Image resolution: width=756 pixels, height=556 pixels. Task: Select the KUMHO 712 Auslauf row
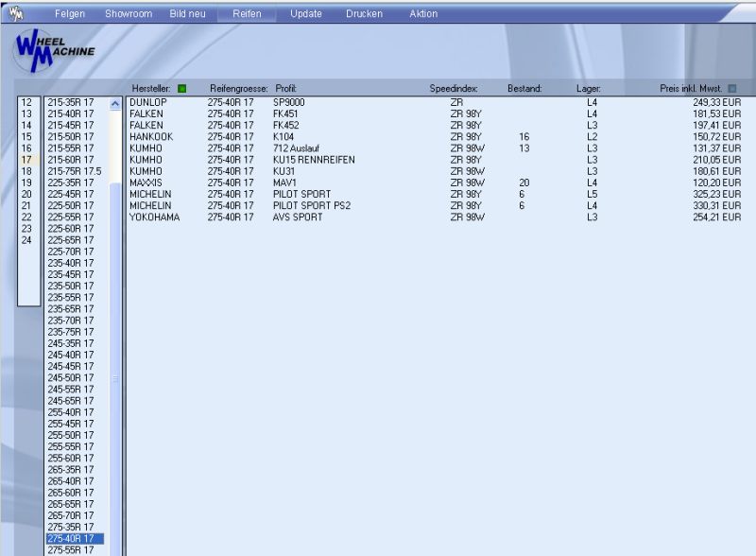[x=436, y=148]
